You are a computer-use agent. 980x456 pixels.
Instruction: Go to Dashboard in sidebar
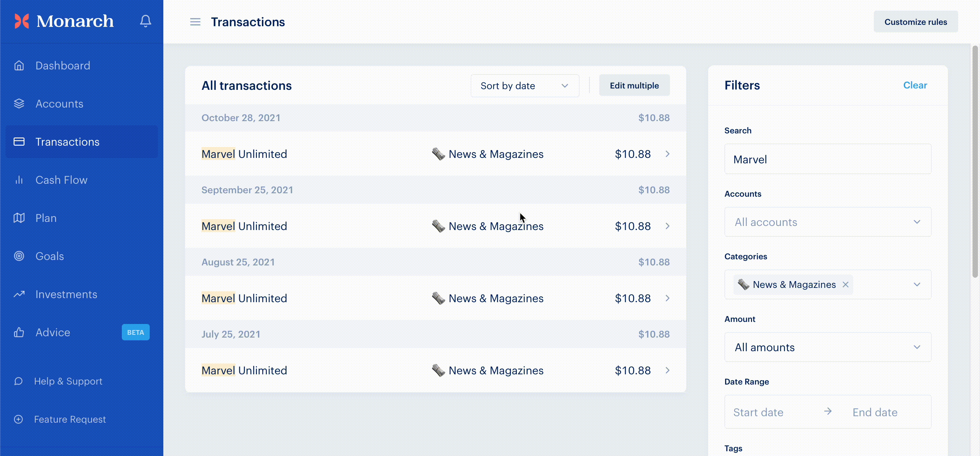pyautogui.click(x=63, y=65)
